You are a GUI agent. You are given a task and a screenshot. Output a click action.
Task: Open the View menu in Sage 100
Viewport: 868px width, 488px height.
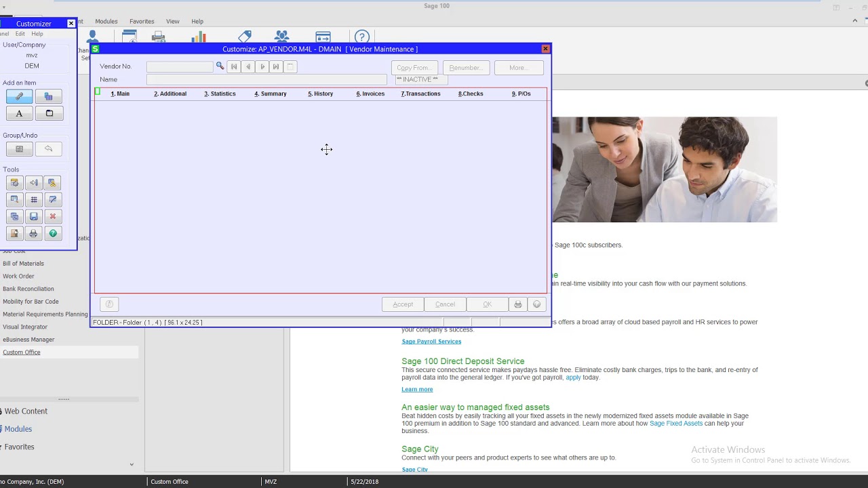pos(173,22)
